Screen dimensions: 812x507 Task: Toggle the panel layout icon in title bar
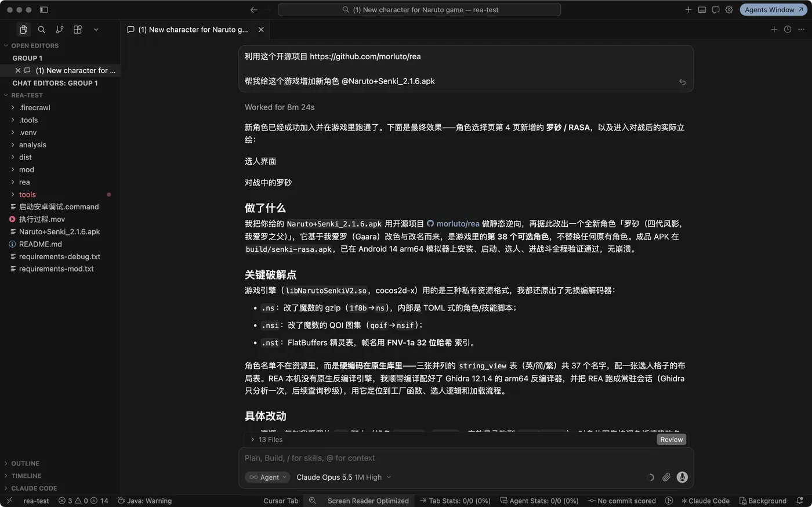[x=702, y=10]
